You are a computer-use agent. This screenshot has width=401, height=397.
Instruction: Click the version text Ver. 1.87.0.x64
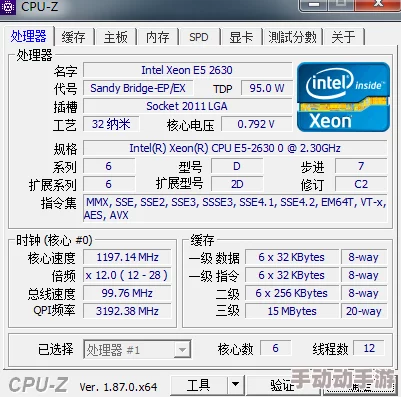click(x=118, y=387)
